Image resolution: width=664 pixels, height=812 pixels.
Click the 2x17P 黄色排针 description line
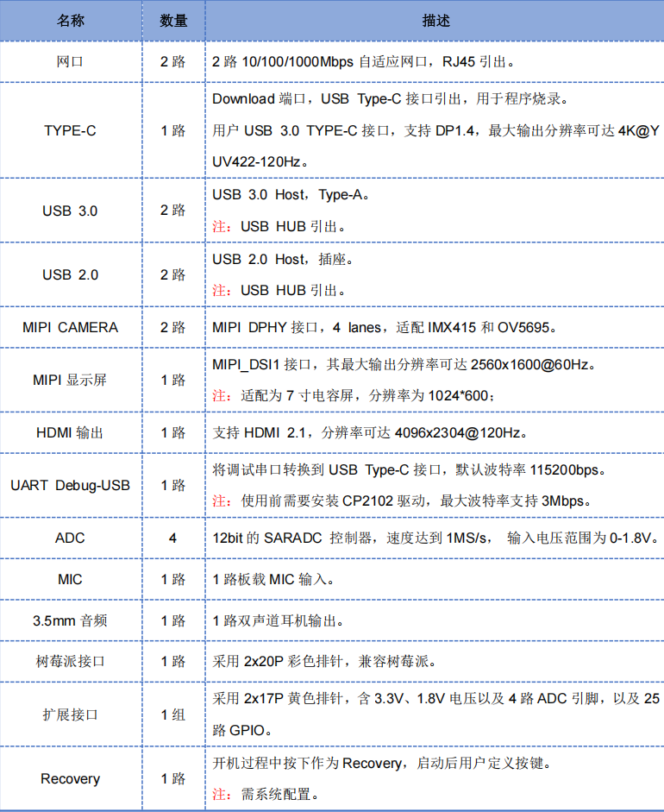coord(435,699)
